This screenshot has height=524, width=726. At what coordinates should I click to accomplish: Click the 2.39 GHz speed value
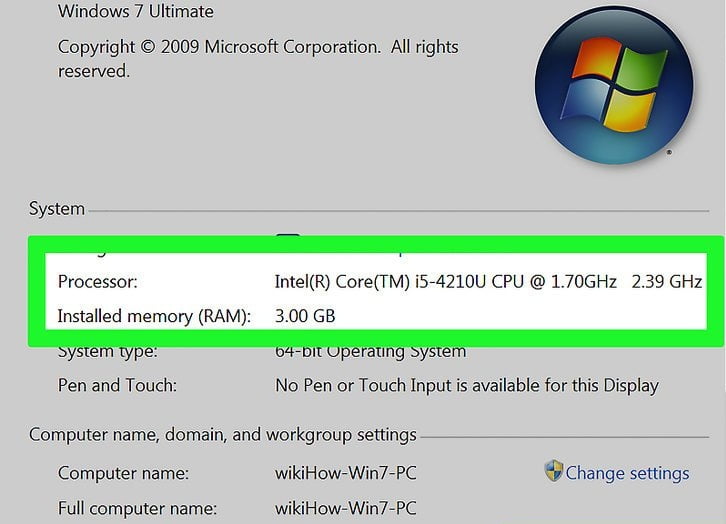coord(667,281)
